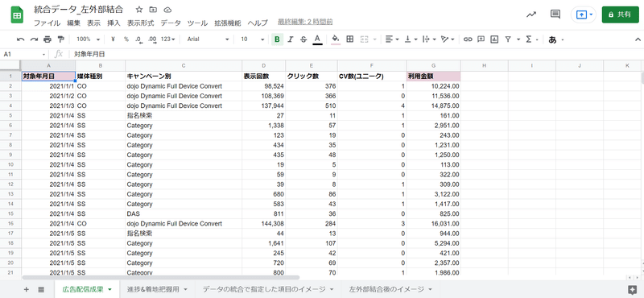
Task: Click the merge cells icon
Action: click(x=364, y=39)
